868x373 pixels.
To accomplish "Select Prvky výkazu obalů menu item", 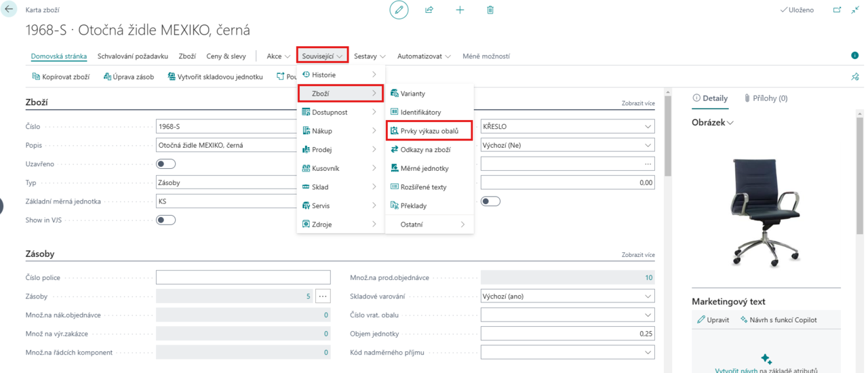I will point(429,131).
